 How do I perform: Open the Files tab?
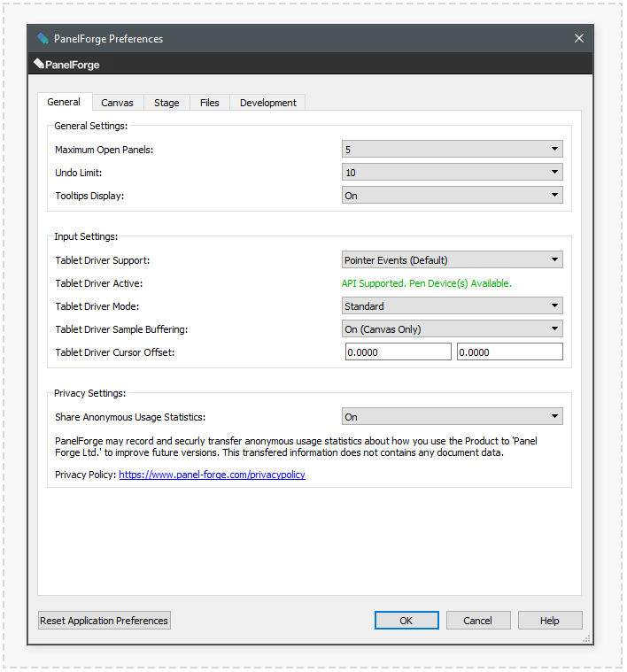click(x=209, y=103)
